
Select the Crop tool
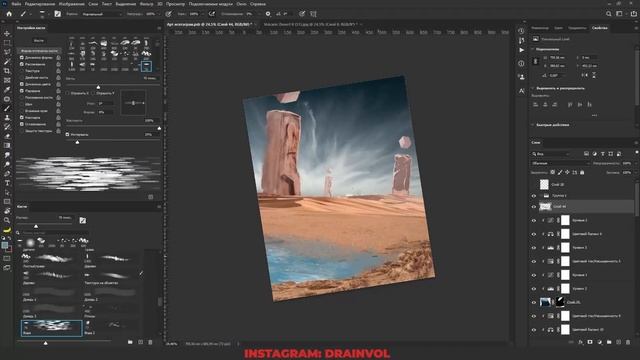pos(7,71)
